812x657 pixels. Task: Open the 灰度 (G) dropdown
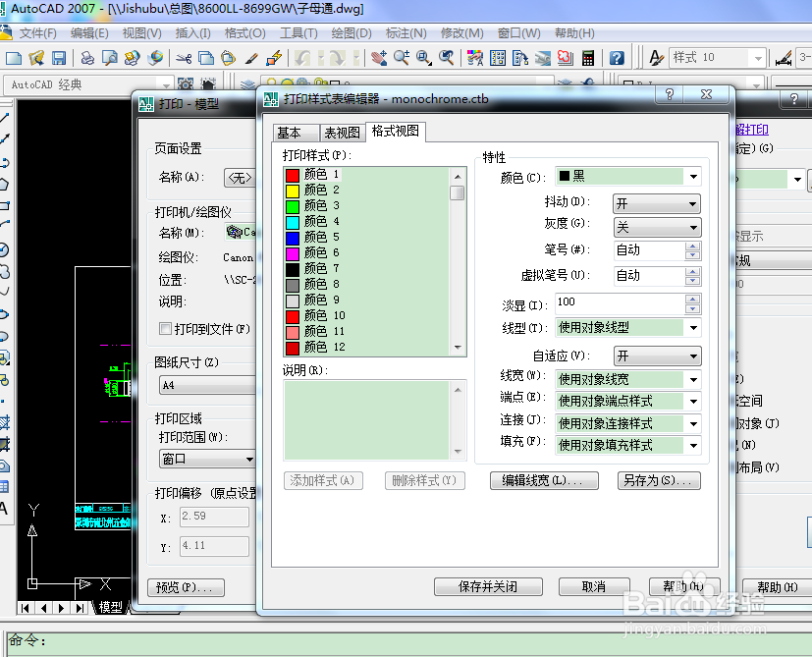coord(657,227)
